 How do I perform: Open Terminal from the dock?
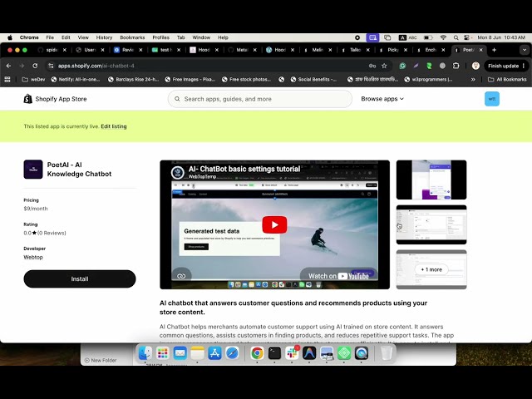[x=274, y=353]
